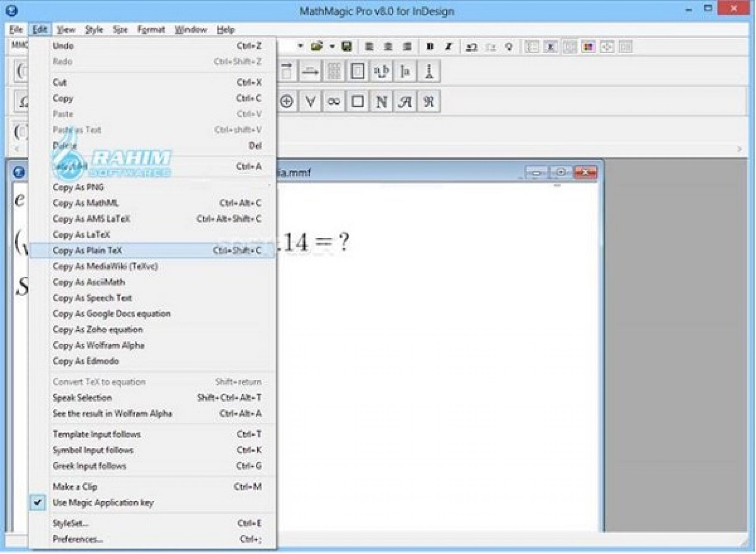
Task: Open the Preferences menu entry
Action: coord(78,539)
